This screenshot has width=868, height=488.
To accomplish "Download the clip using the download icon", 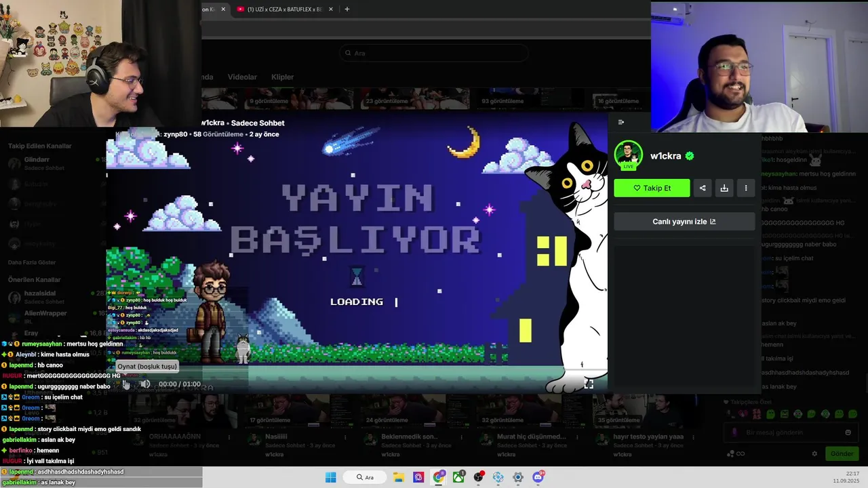I will 724,188.
